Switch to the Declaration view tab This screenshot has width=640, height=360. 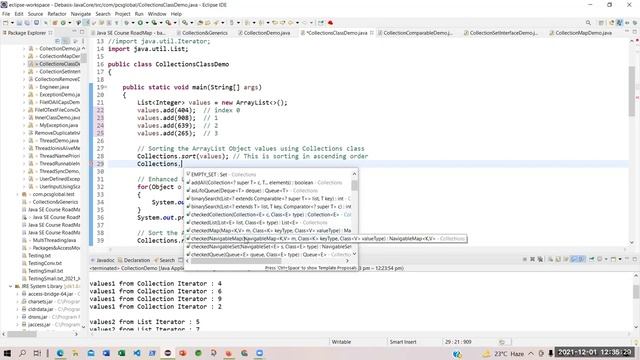134,260
